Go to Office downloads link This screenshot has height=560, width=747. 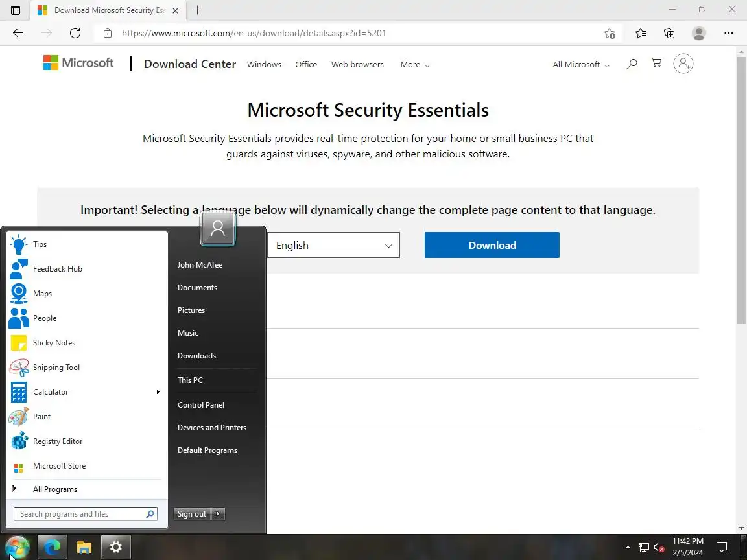pyautogui.click(x=306, y=65)
